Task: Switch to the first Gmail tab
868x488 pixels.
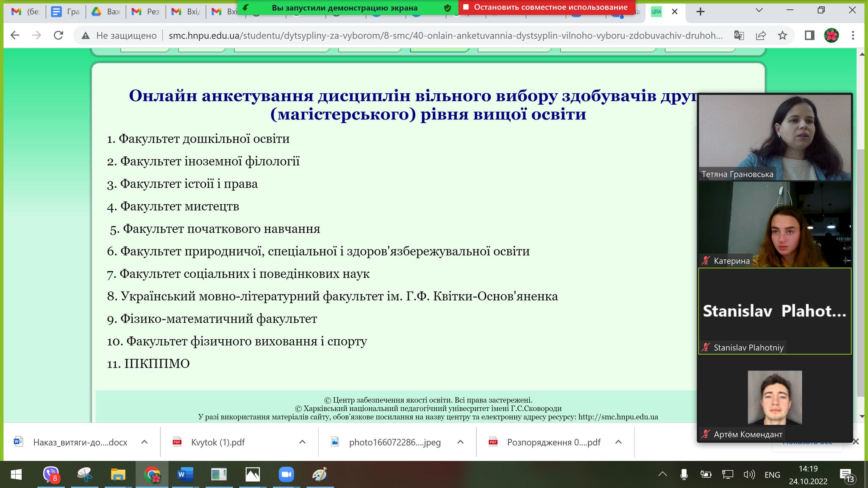Action: (x=25, y=11)
